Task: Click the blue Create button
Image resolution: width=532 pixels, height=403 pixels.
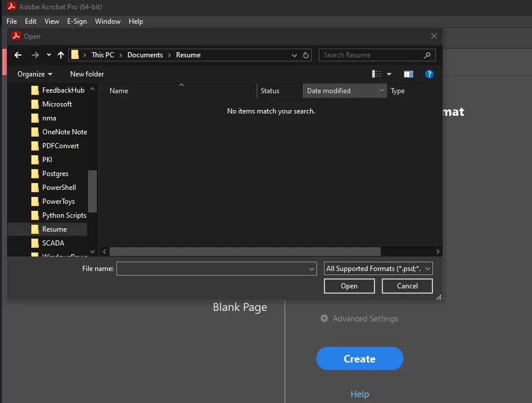Action: (360, 358)
